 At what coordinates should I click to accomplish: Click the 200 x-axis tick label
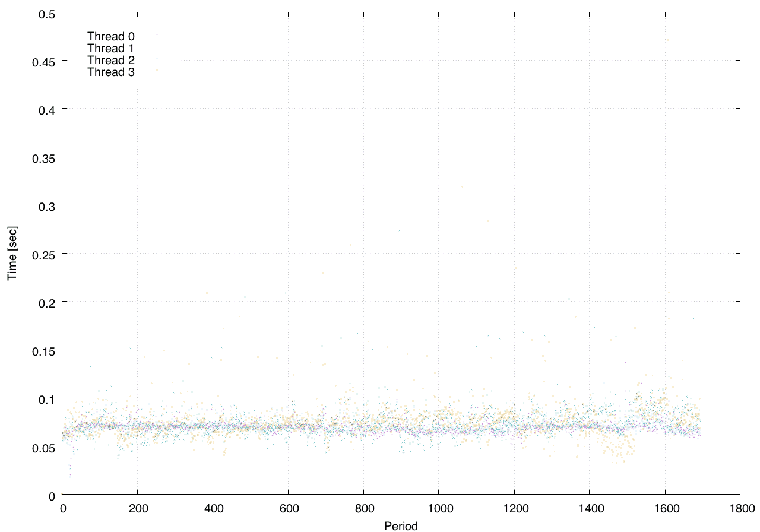point(137,509)
